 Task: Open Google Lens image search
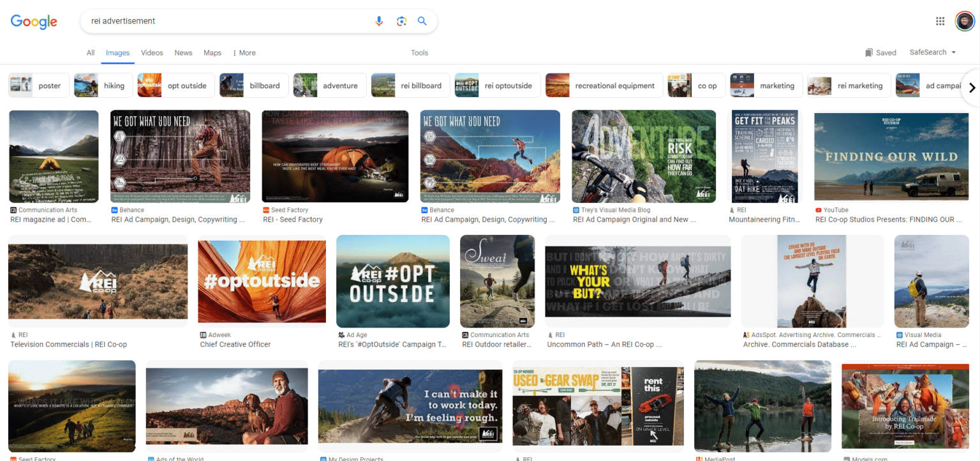coord(401,21)
